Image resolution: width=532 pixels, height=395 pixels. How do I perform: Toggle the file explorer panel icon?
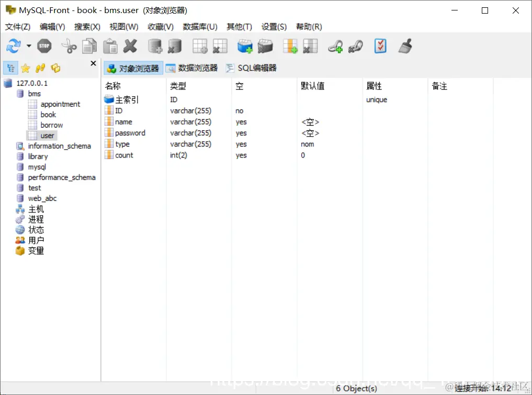click(x=55, y=68)
